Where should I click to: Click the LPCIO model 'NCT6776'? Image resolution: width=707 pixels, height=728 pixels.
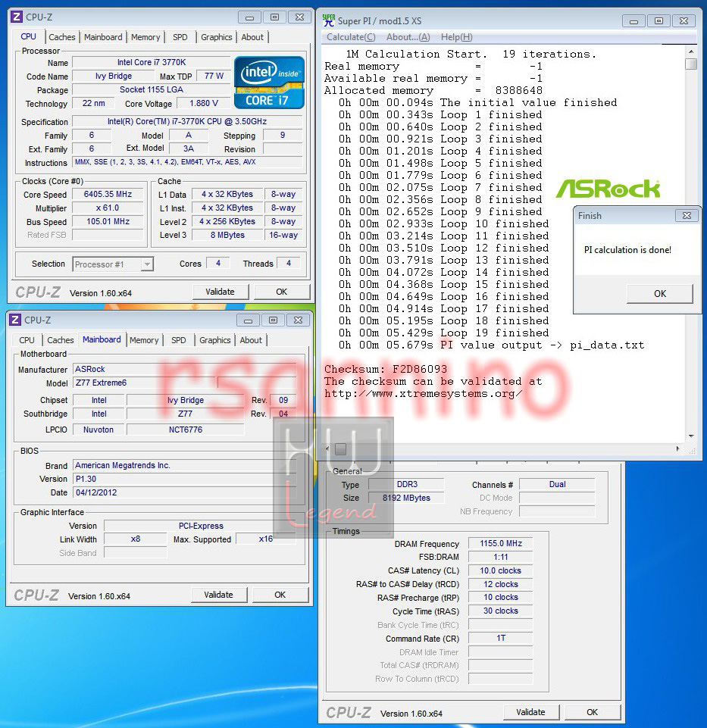[x=186, y=430]
